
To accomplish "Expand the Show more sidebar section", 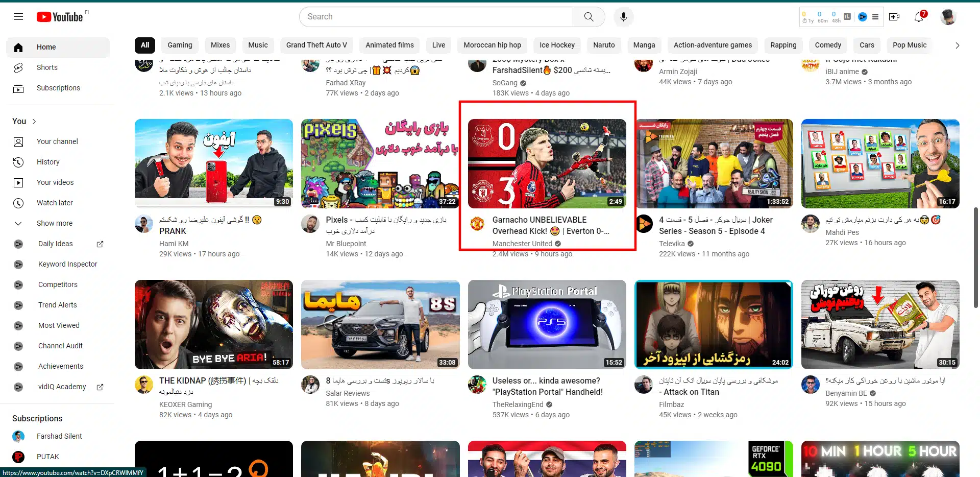I will pyautogui.click(x=54, y=223).
